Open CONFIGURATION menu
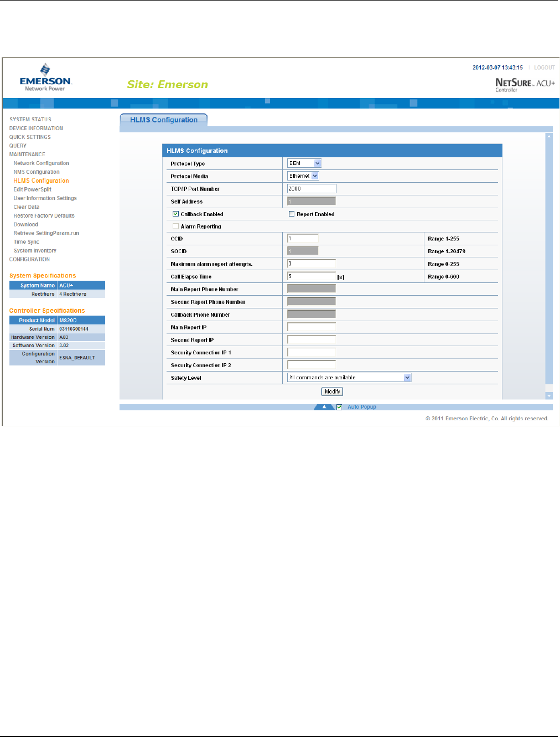Screen dimensions: 560x737 tap(29, 259)
